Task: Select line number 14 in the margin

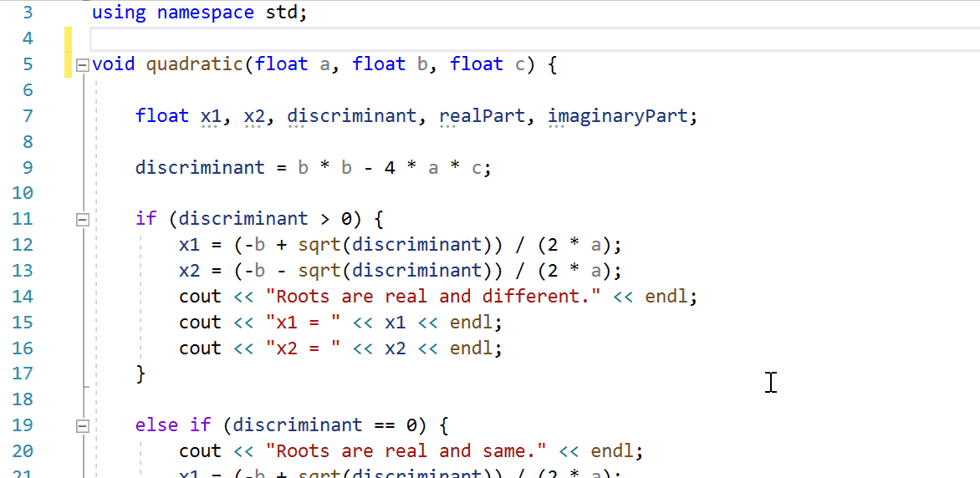Action: click(23, 296)
